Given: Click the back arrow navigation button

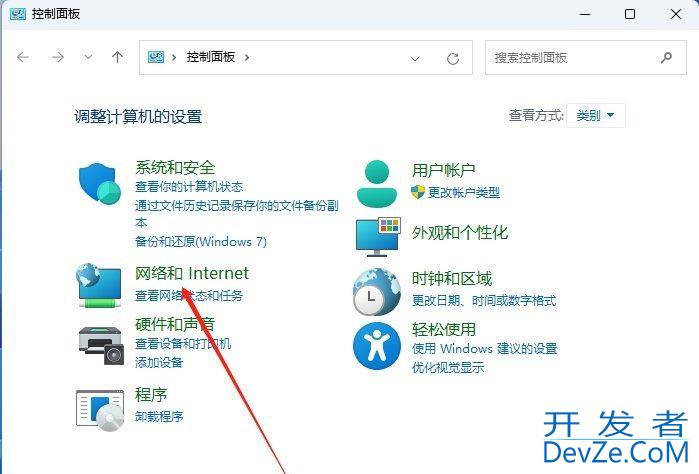Looking at the screenshot, I should (x=23, y=57).
